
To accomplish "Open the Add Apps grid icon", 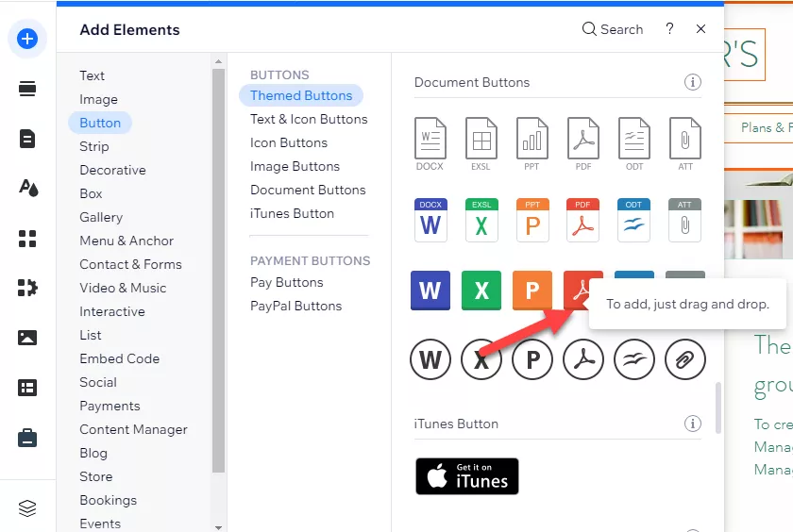I will tap(27, 239).
